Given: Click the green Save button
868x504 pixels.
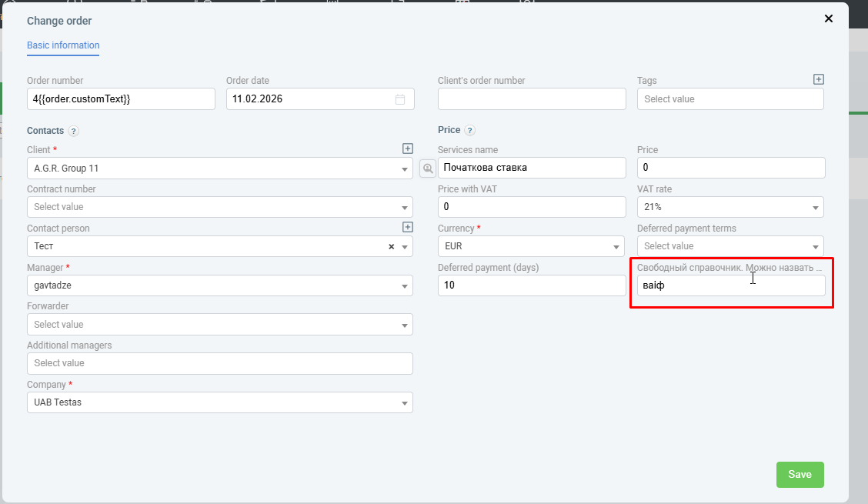Looking at the screenshot, I should (x=800, y=475).
